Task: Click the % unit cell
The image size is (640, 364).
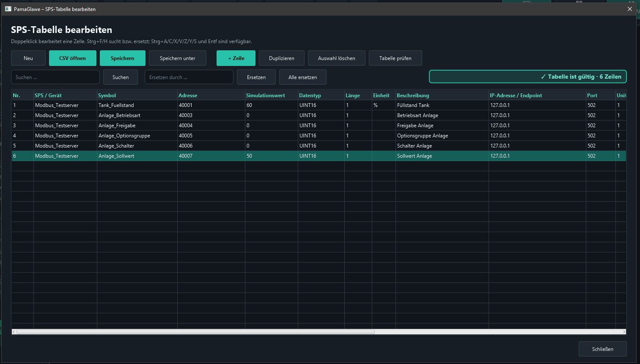Action: pos(384,105)
